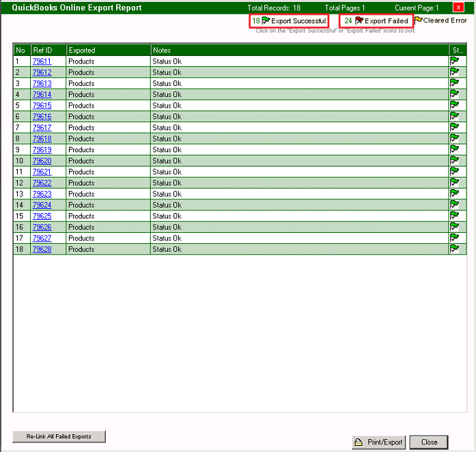Open Ref ID link 79622
Screen dimensions: 476x452
coord(42,183)
